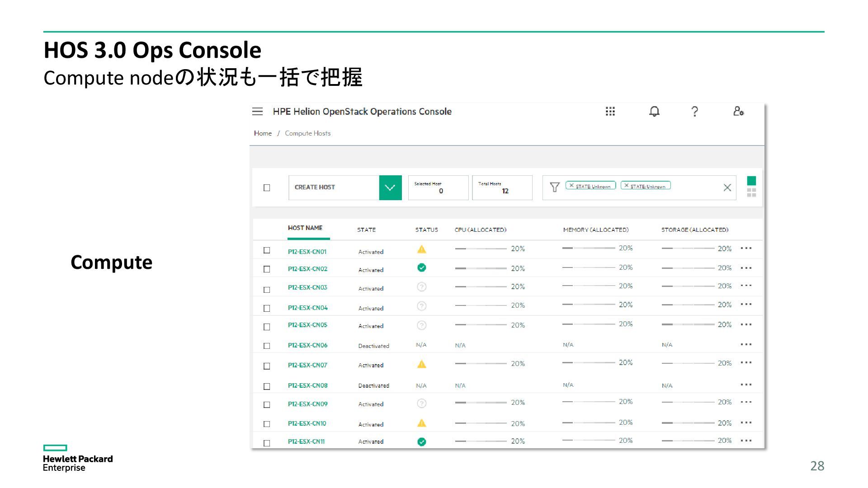The width and height of the screenshot is (868, 488).
Task: Switch to grid view using the four-square icon
Action: point(751,193)
